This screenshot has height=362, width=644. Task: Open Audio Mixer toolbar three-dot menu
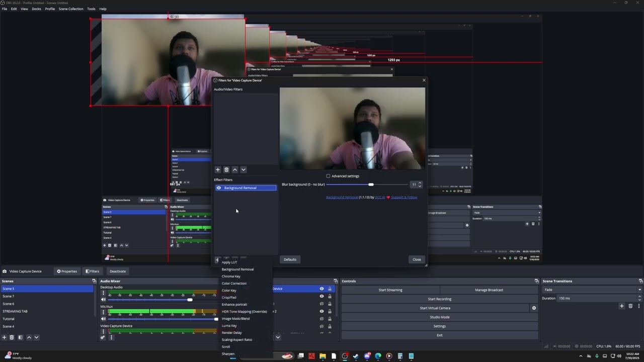(x=111, y=337)
